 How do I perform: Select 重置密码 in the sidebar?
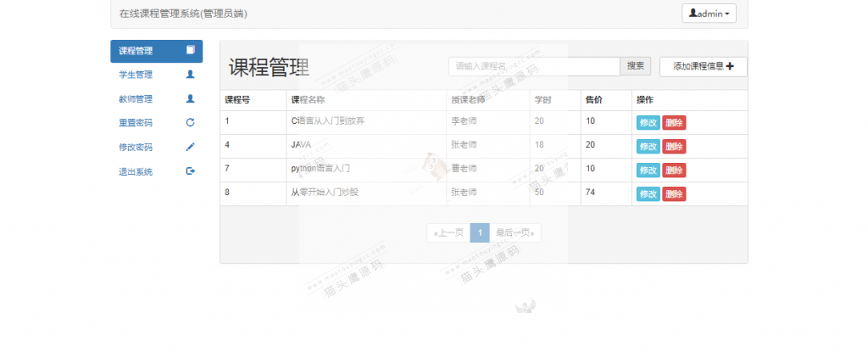point(157,123)
